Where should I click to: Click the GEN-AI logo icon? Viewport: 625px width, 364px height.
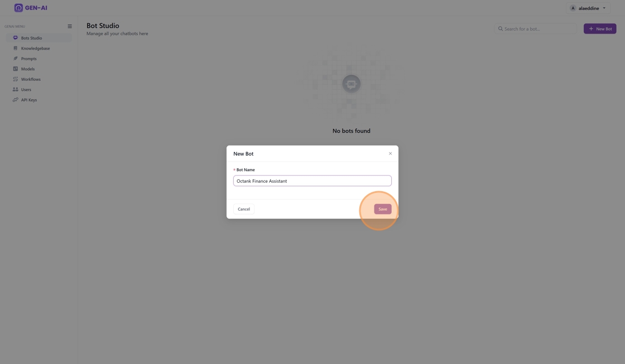point(18,8)
